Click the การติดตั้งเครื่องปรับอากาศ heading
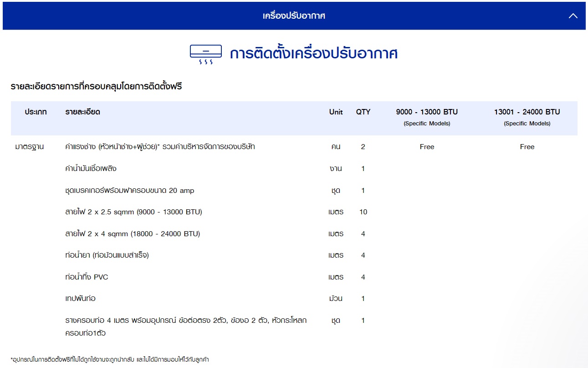Image resolution: width=588 pixels, height=368 pixels. click(x=314, y=53)
